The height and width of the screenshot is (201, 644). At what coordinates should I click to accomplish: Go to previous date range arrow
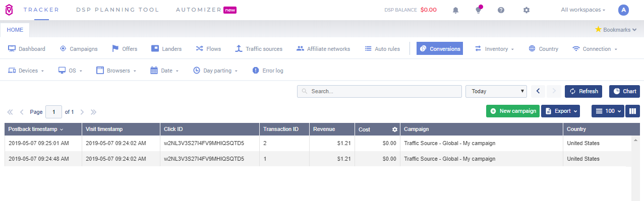[538, 91]
